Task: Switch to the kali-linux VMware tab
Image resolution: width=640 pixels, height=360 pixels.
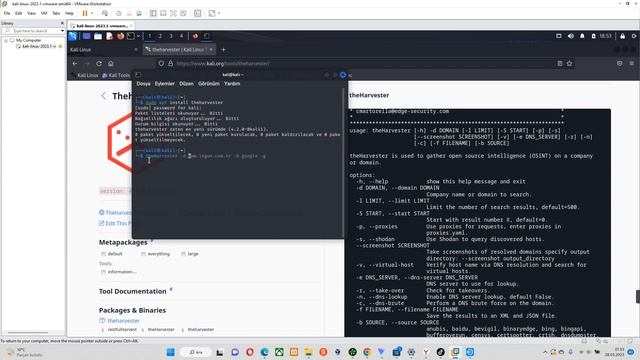Action: 100,26
